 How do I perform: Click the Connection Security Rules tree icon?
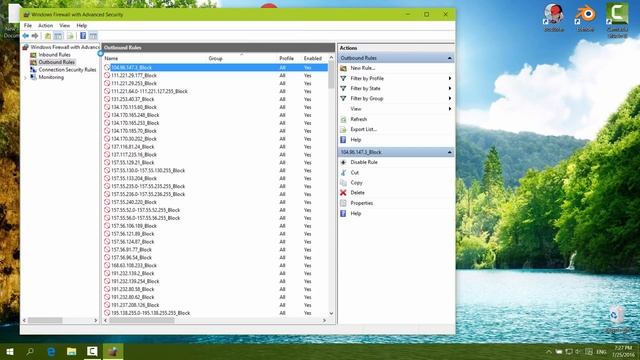coord(33,70)
